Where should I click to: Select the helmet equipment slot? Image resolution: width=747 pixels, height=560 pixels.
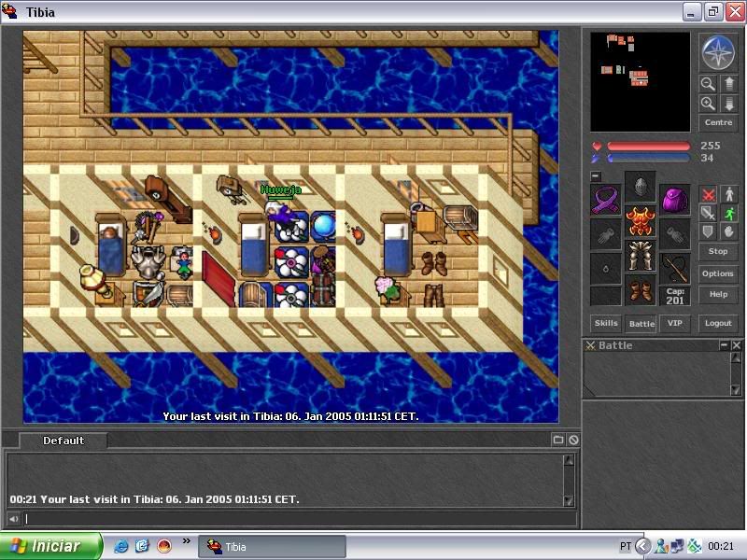[x=640, y=187]
